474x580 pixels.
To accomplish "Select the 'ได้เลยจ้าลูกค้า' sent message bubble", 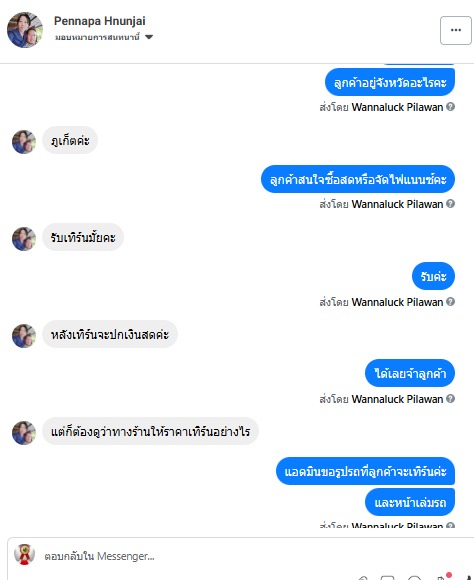I will 410,373.
